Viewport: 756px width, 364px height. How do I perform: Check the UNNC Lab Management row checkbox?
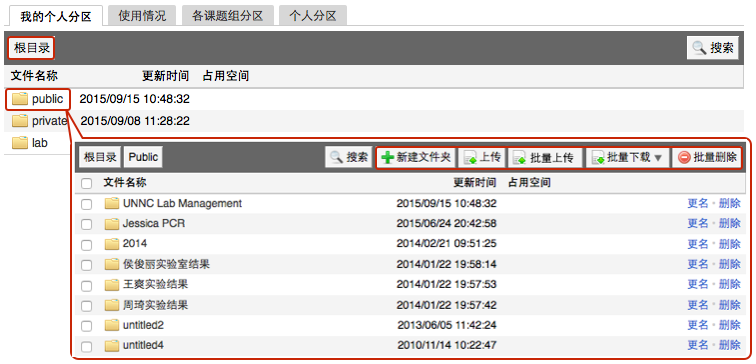coord(86,204)
